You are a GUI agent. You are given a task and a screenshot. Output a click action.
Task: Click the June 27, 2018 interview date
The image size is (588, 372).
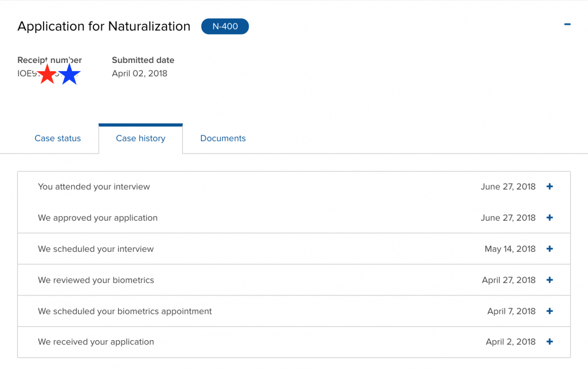pos(508,187)
